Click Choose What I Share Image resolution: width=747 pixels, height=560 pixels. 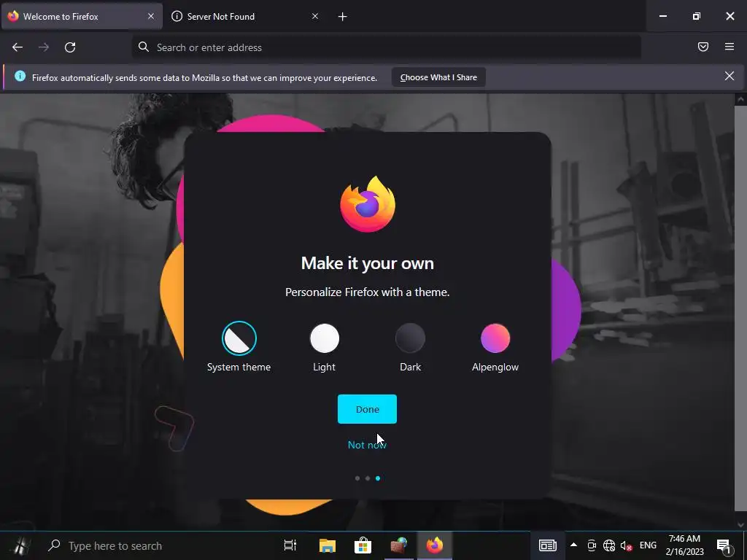pyautogui.click(x=438, y=77)
